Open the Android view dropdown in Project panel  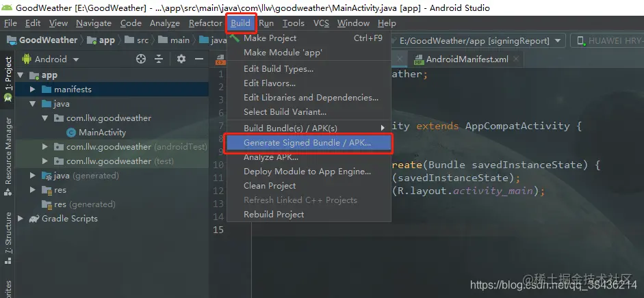pos(75,59)
